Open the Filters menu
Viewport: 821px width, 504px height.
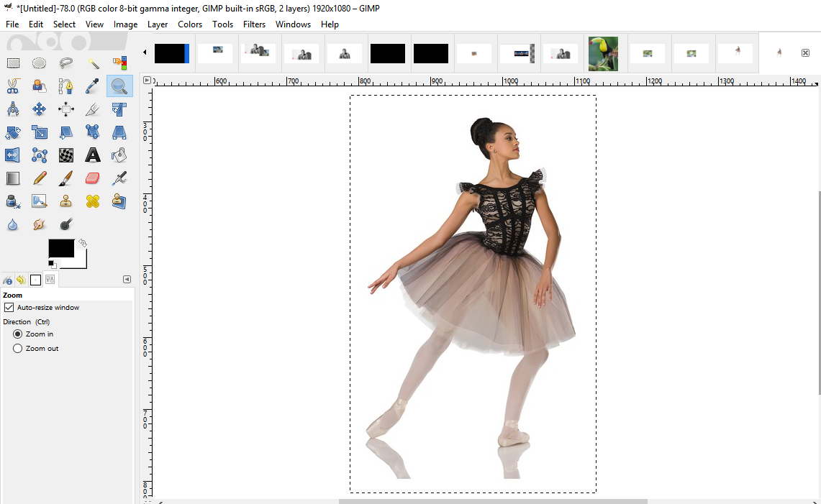[x=254, y=24]
